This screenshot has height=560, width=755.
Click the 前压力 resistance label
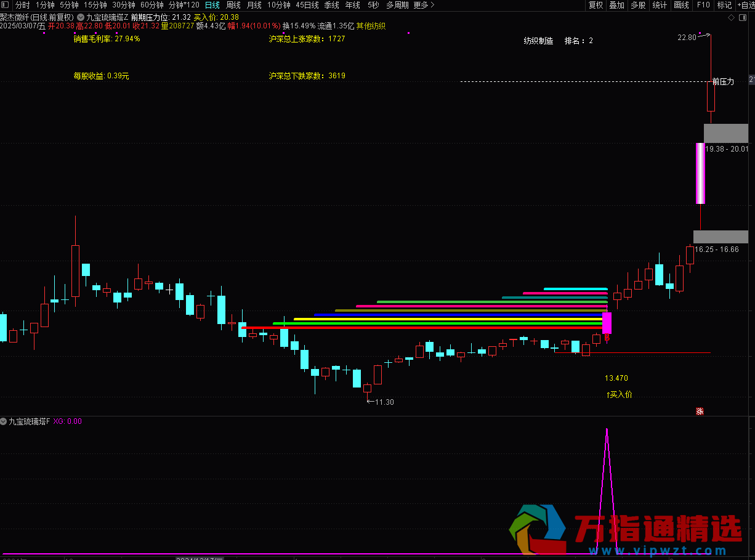[x=723, y=81]
